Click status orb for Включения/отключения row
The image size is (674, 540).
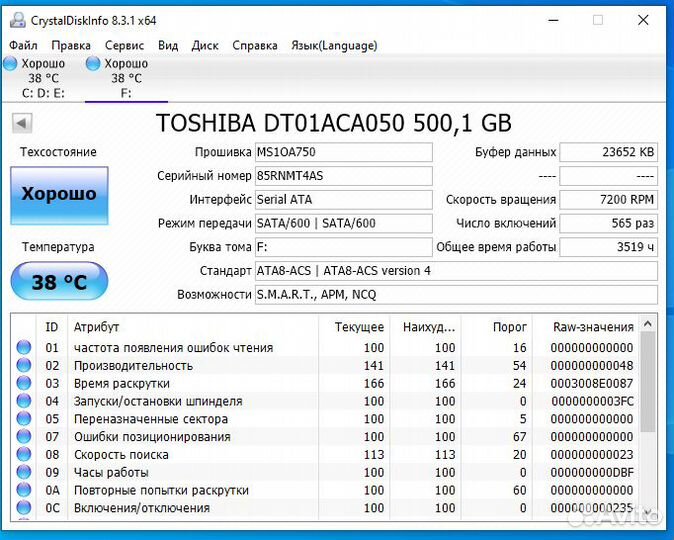coord(24,508)
